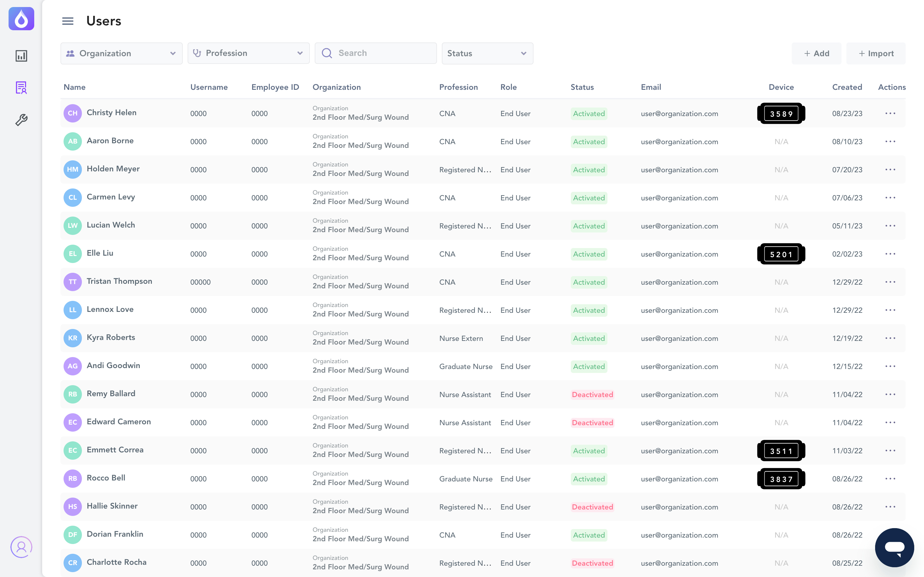Image resolution: width=924 pixels, height=577 pixels.
Task: Open actions menu for Remy Ballard
Action: point(890,394)
